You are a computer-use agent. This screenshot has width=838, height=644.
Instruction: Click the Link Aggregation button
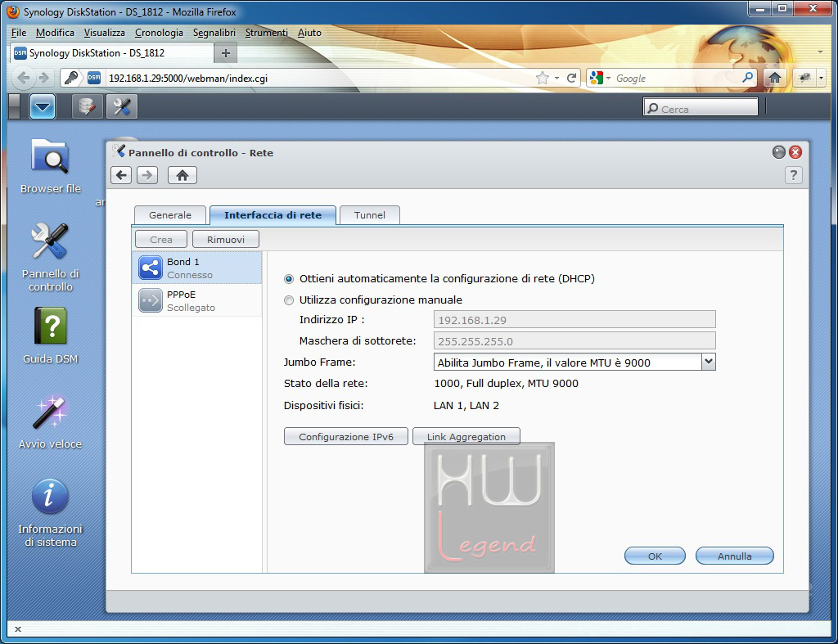click(x=466, y=437)
